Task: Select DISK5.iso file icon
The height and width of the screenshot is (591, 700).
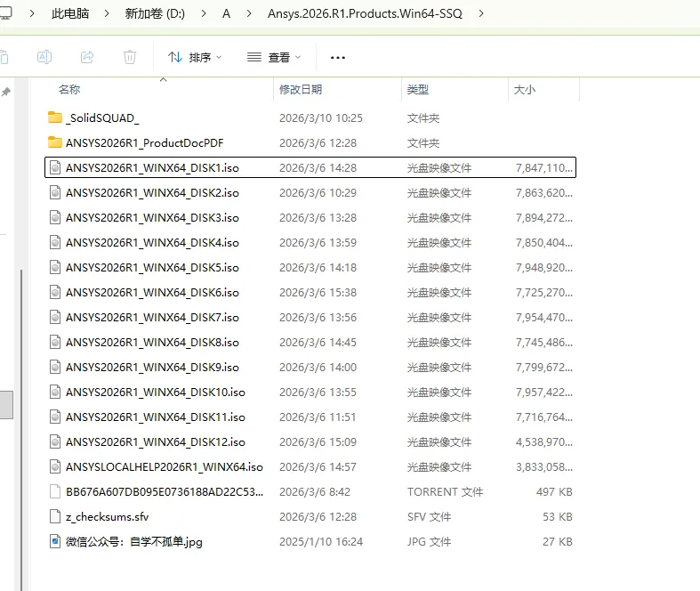Action: pos(55,267)
